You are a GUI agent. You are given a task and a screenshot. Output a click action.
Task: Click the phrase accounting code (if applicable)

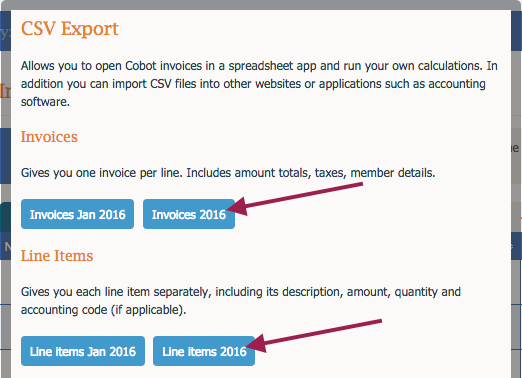[103, 310]
